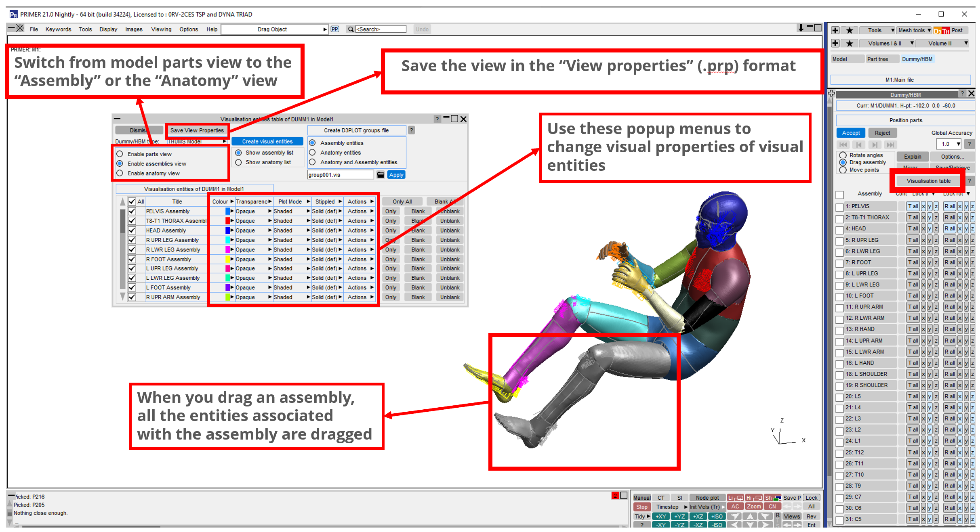Screen dimensions: 980x532
Task: Click the Sh shaded display mode icon
Action: point(772,498)
